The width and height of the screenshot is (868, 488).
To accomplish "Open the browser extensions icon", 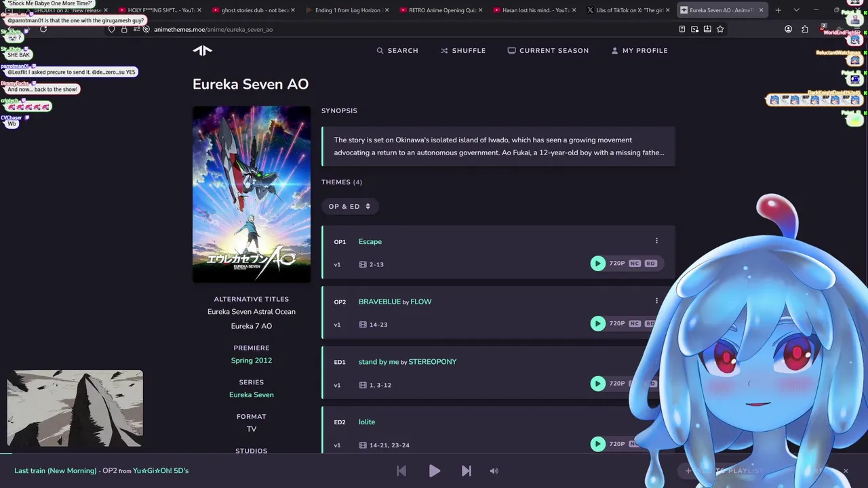I will (x=805, y=29).
